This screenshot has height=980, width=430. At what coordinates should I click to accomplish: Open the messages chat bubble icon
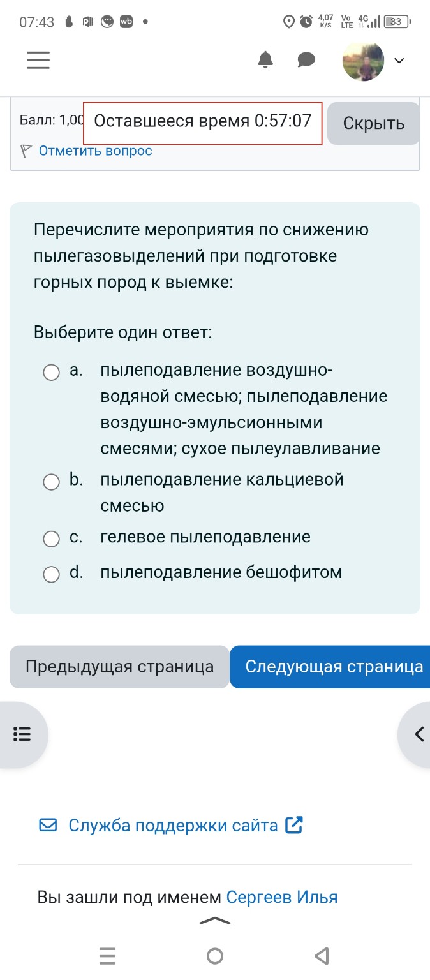[x=306, y=60]
